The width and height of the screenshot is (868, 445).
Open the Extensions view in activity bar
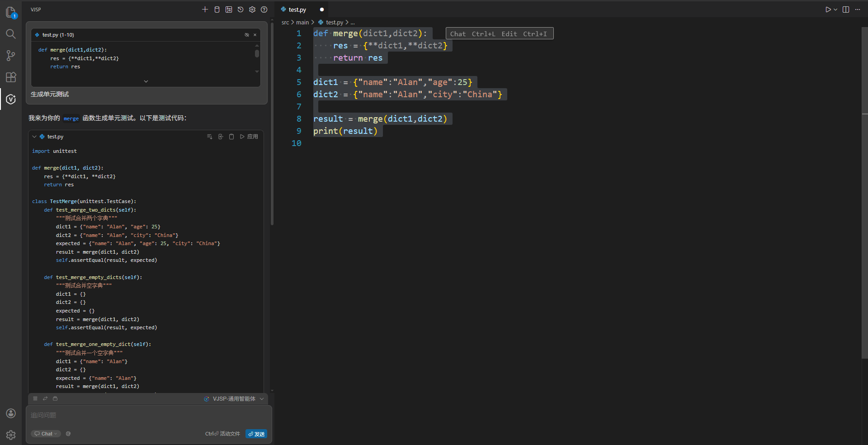coord(11,77)
